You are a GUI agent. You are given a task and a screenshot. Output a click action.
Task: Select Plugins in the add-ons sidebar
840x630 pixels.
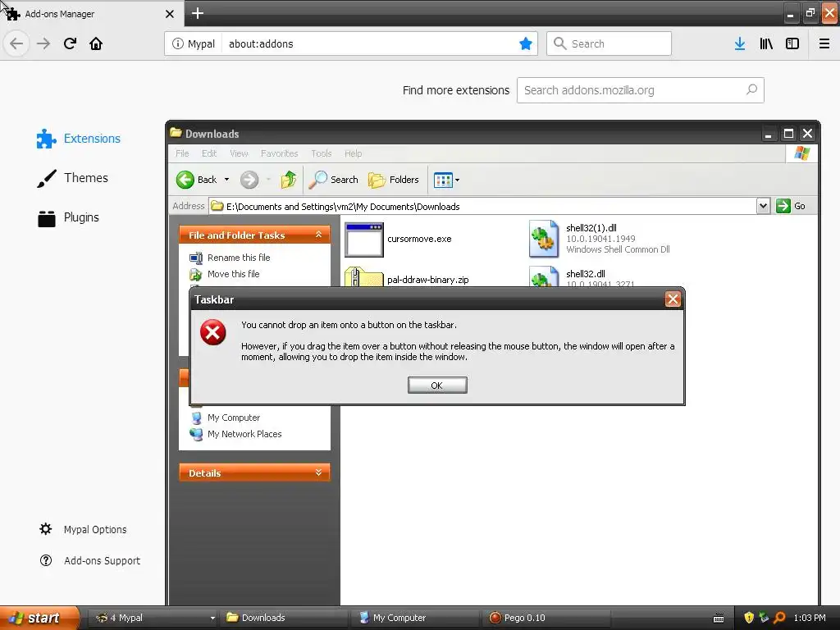[x=68, y=217]
